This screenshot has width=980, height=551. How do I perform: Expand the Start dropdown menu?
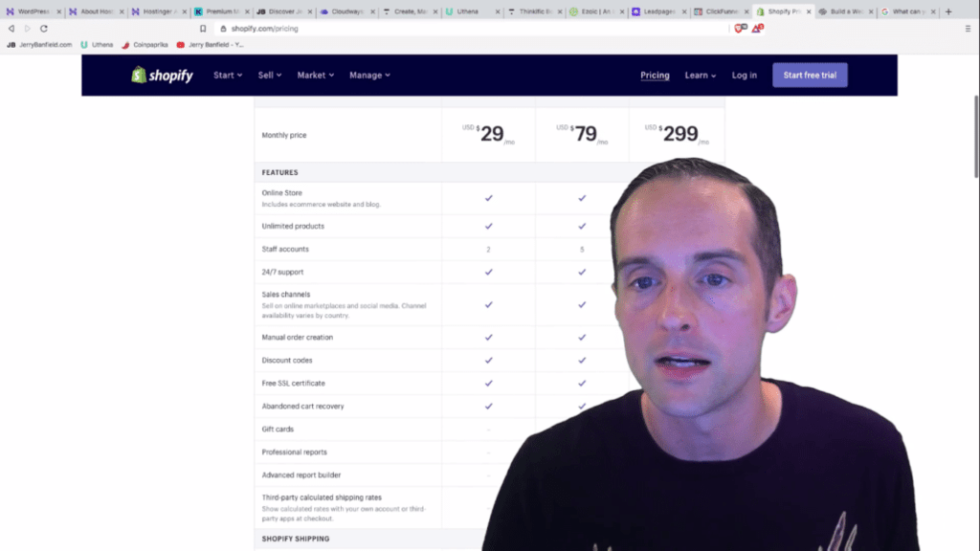coord(228,75)
